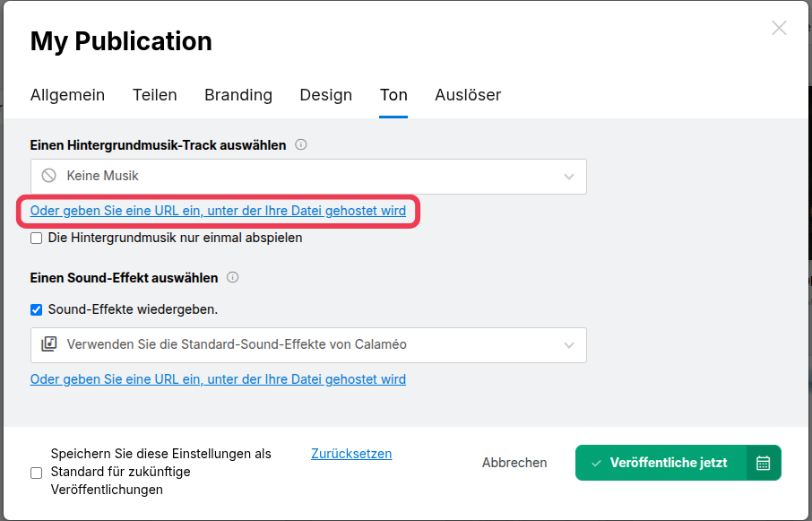Open the 'Keine Musik' background music dropdown
Screen dimensions: 812x521
click(x=308, y=177)
